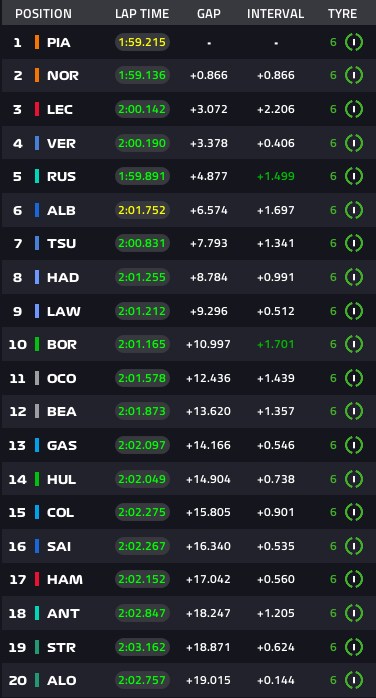Select the tyre compound icon for LEC

tap(354, 109)
